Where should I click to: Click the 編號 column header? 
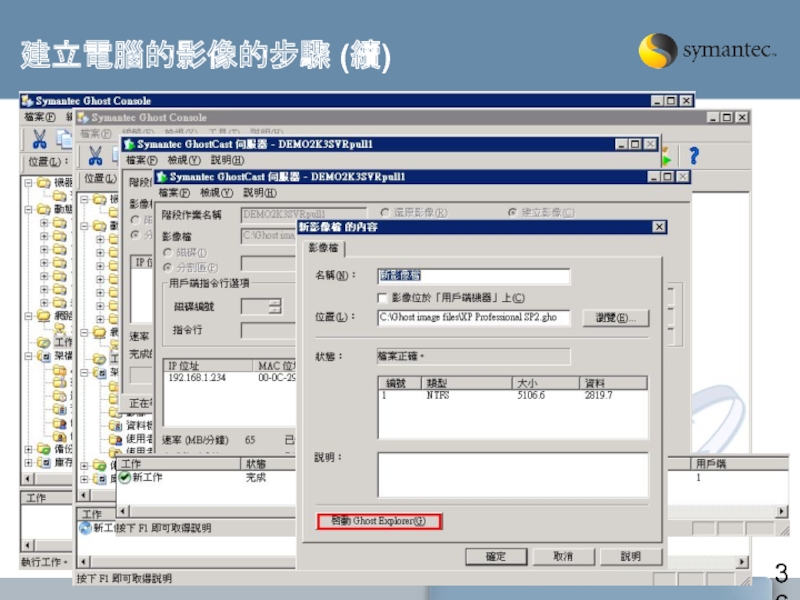pos(400,383)
